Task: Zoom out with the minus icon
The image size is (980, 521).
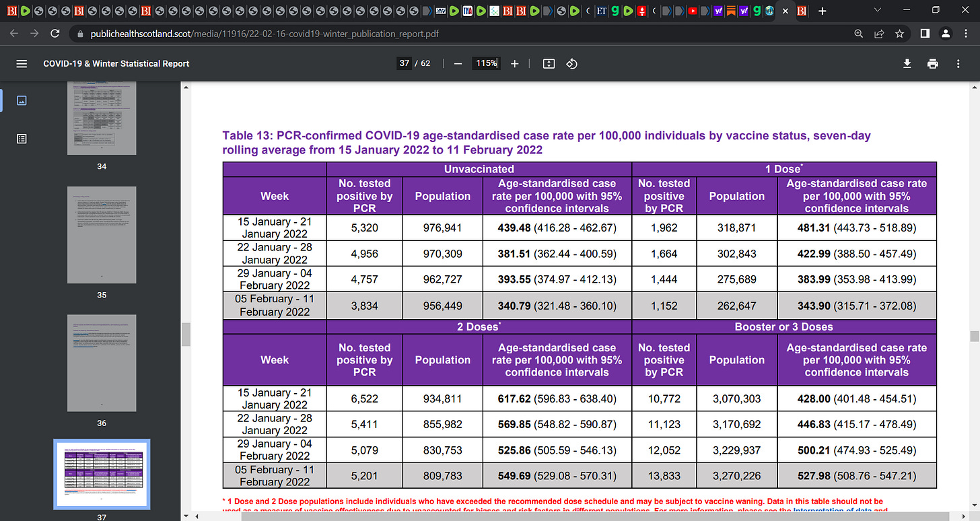Action: tap(458, 63)
